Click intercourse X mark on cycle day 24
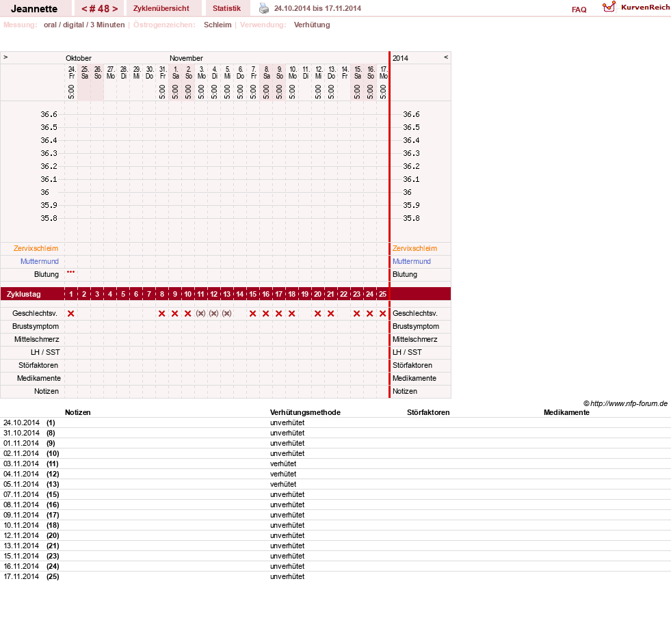The height and width of the screenshot is (644, 671). click(x=370, y=313)
